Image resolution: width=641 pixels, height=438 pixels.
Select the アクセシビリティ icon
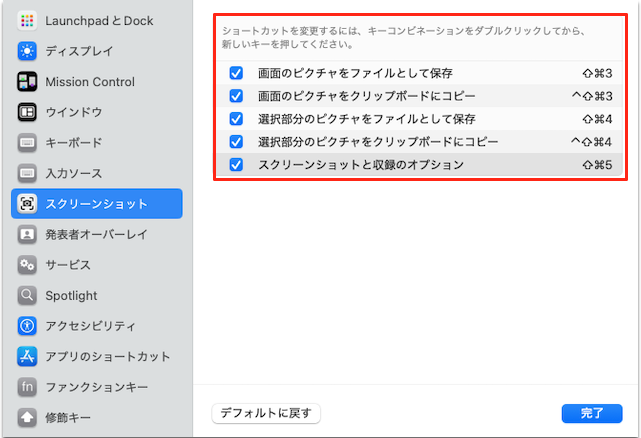(28, 326)
